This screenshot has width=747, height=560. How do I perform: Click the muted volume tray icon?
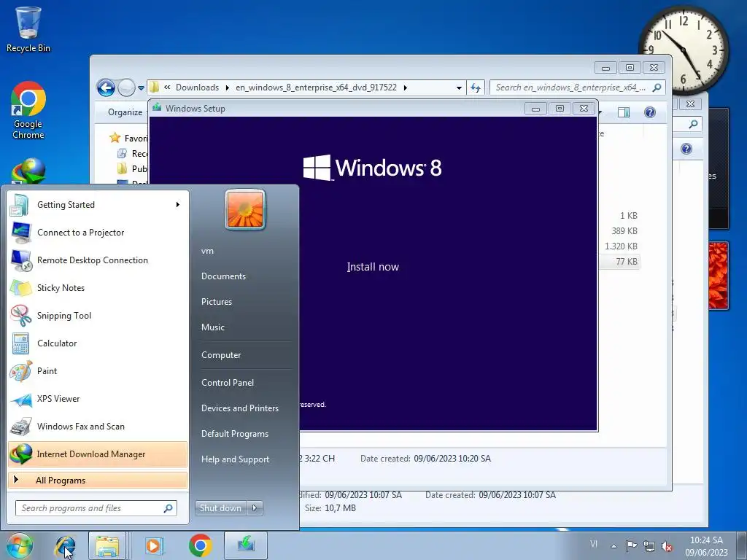click(x=667, y=547)
